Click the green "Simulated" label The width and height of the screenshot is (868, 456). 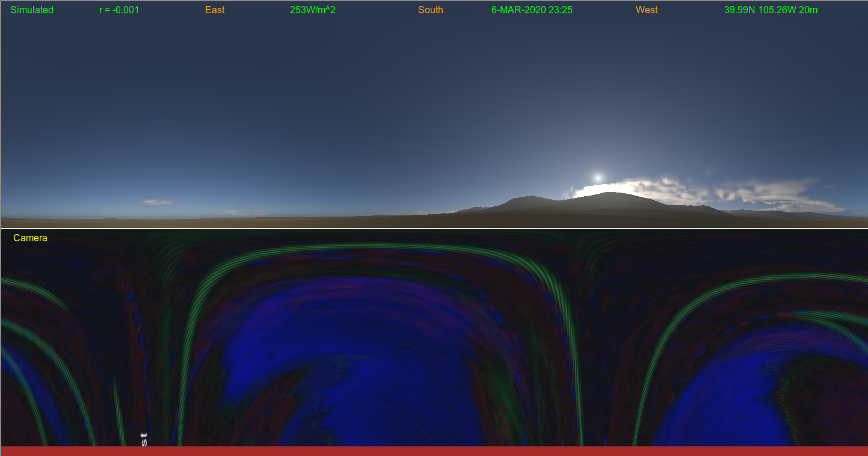(32, 10)
